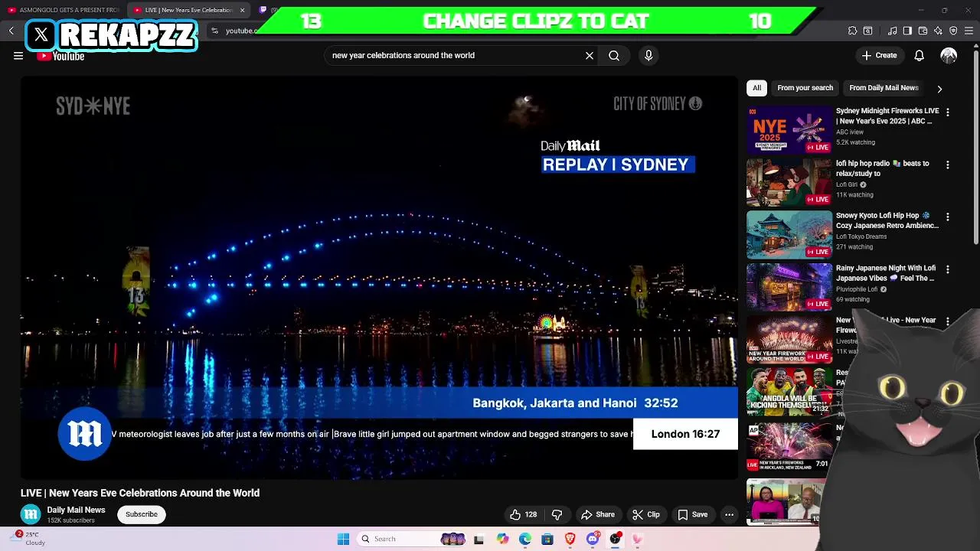Share this livestream

[x=598, y=514]
